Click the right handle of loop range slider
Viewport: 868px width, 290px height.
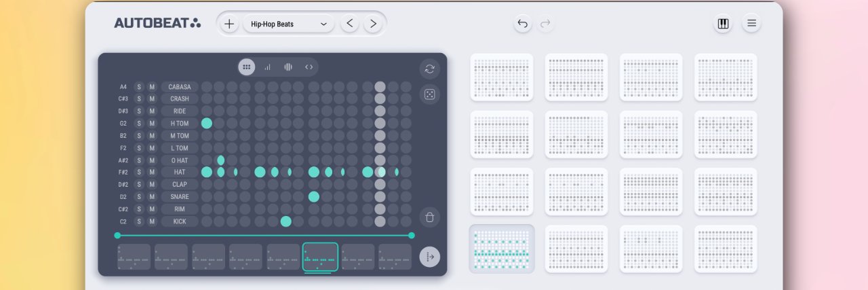click(412, 236)
